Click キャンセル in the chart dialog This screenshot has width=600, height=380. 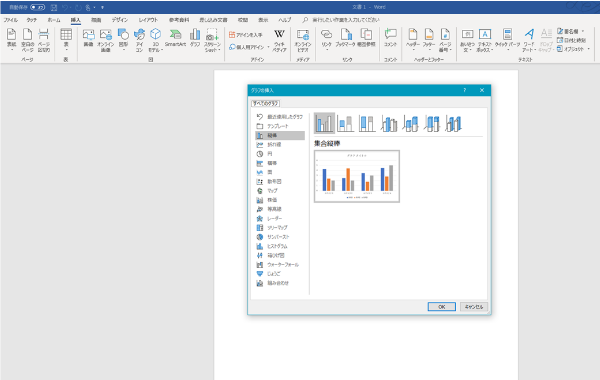[474, 307]
